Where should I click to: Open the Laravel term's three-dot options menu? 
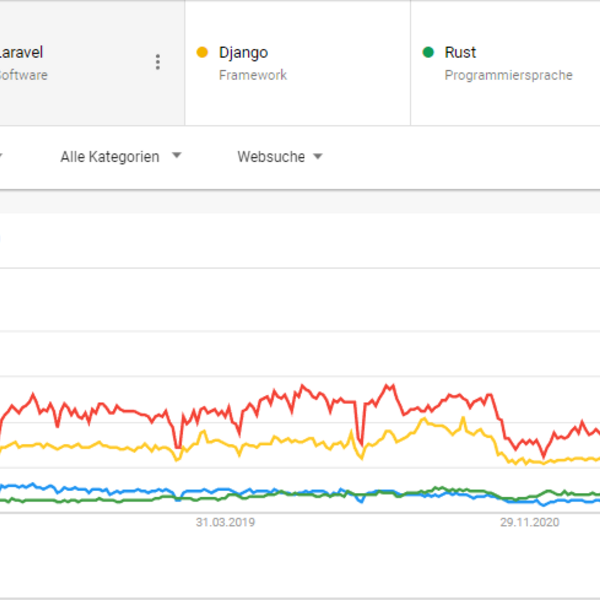pos(157,62)
